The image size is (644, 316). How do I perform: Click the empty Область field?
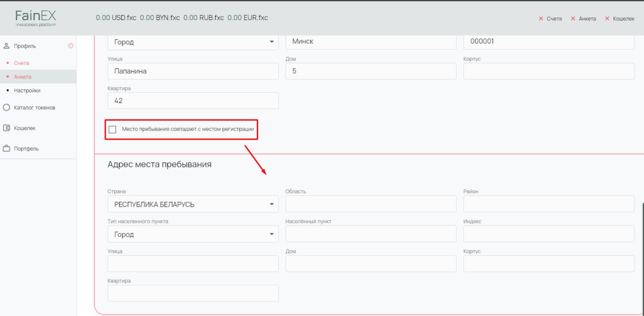[371, 204]
